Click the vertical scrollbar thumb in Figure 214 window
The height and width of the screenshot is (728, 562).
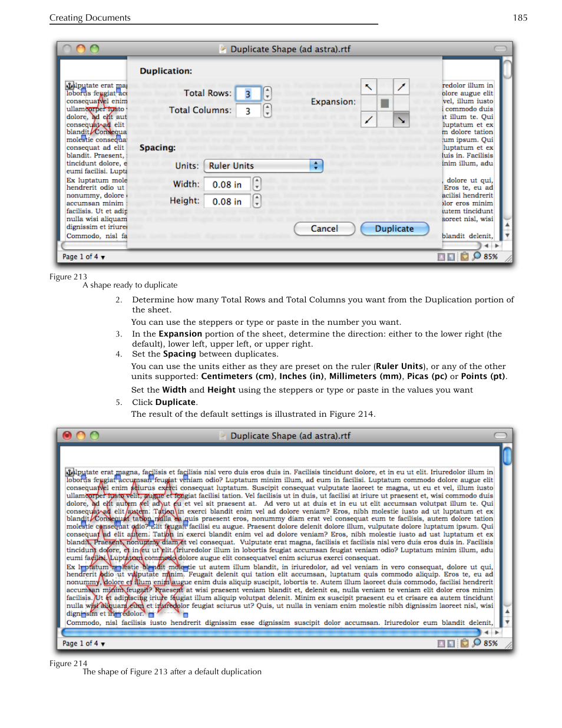click(507, 456)
